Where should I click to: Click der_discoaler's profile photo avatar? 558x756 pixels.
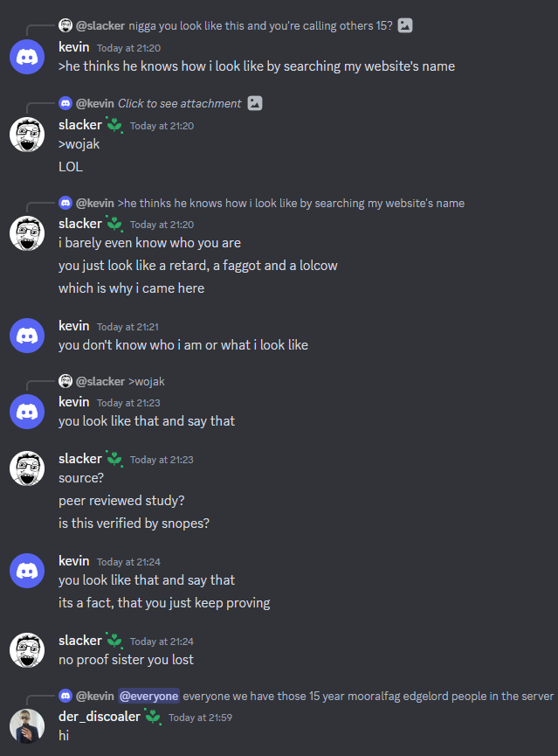[x=27, y=726]
